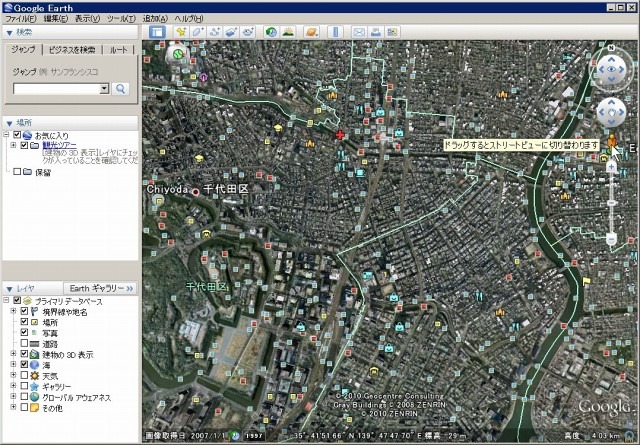The height and width of the screenshot is (445, 640).
Task: Expand the グローバル アウェアネス node
Action: (13, 396)
